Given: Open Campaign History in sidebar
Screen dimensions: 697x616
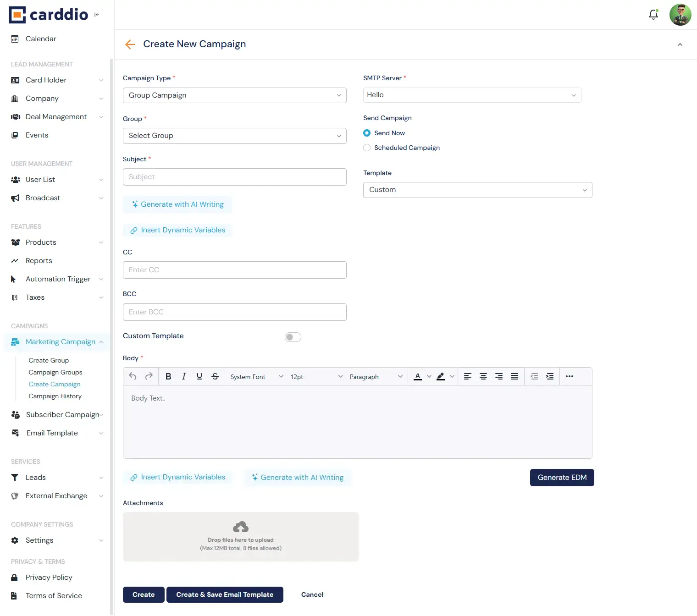Looking at the screenshot, I should (x=55, y=396).
